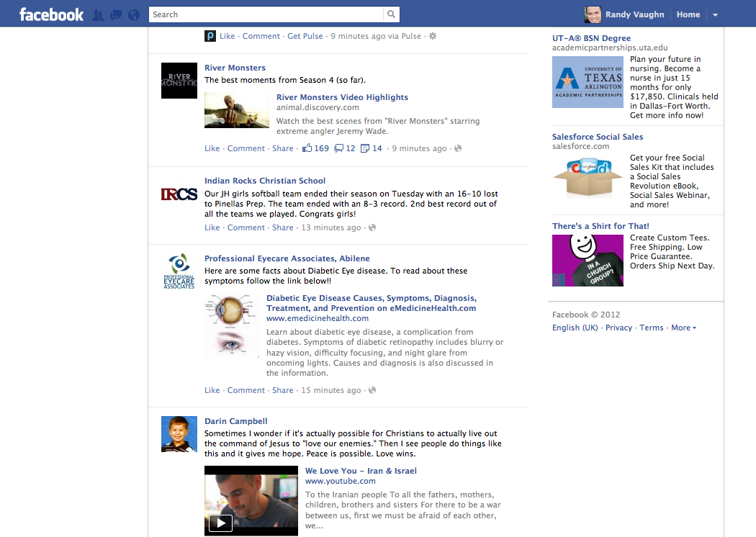
Task: Open Darin Campbell's profile name
Action: (235, 421)
